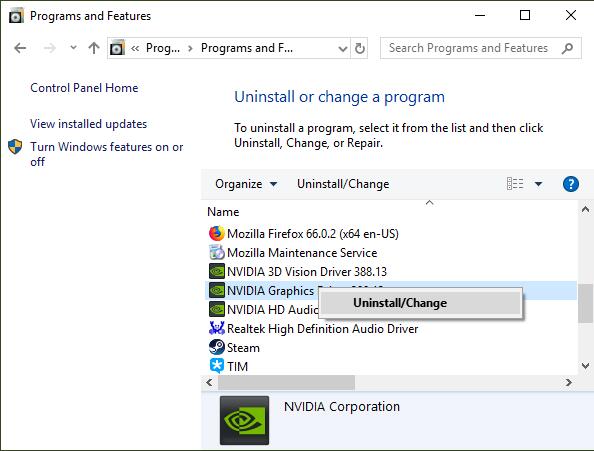Click horizontal scrollbar left arrow
Screen dimensions: 594x451
click(209, 382)
